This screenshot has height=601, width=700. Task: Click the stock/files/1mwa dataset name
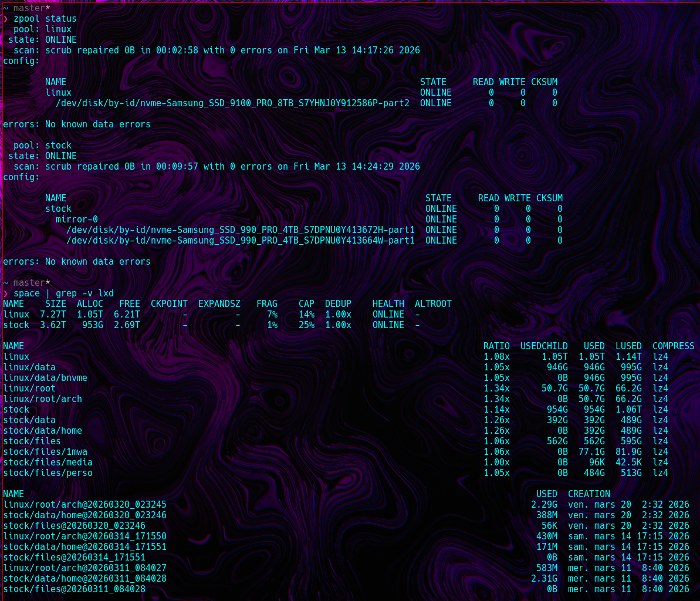45,452
